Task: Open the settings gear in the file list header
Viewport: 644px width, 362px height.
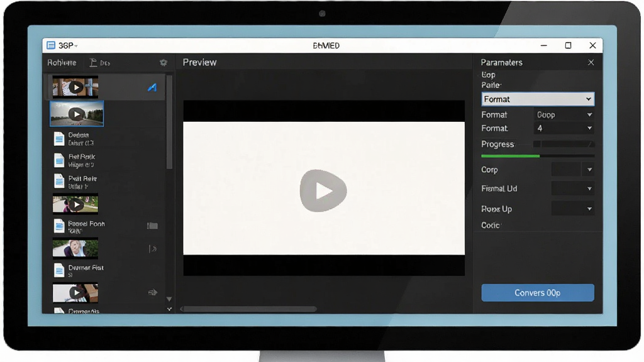Action: coord(164,62)
